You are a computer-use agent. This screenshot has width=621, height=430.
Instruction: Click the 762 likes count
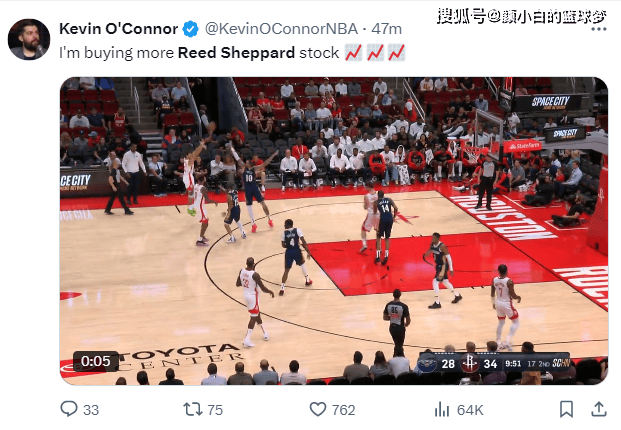pos(343,410)
